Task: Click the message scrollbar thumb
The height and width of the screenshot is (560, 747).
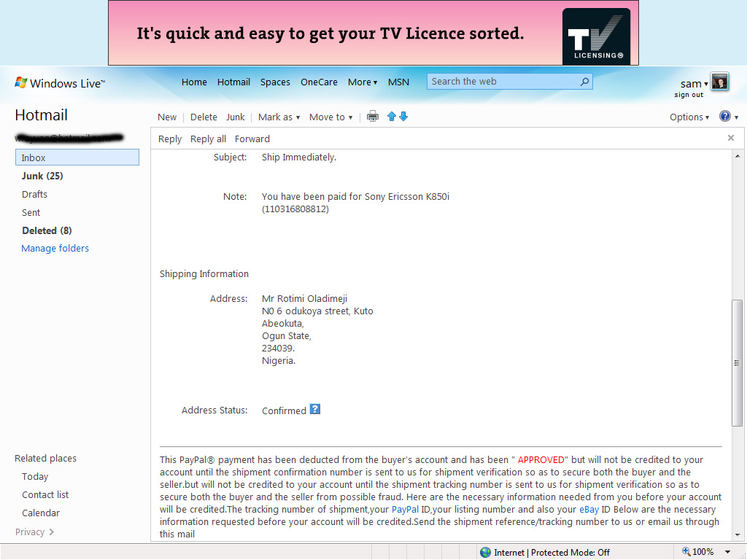Action: pos(737,363)
